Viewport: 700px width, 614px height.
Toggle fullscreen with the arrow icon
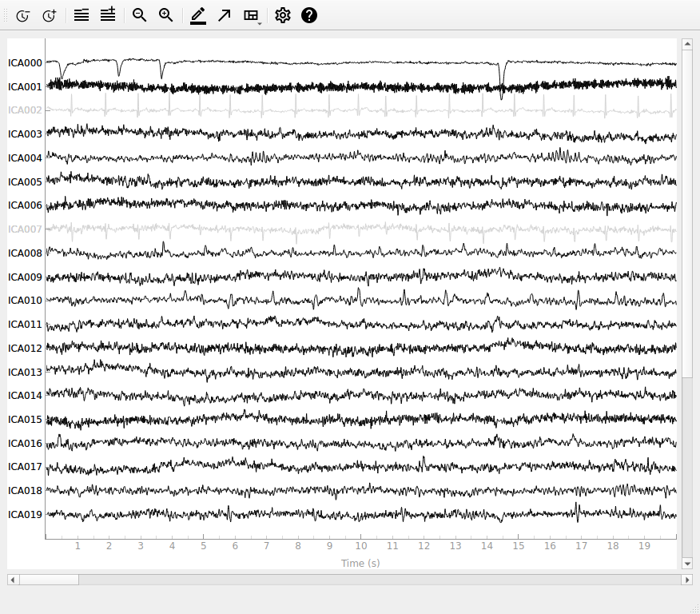pyautogui.click(x=224, y=16)
